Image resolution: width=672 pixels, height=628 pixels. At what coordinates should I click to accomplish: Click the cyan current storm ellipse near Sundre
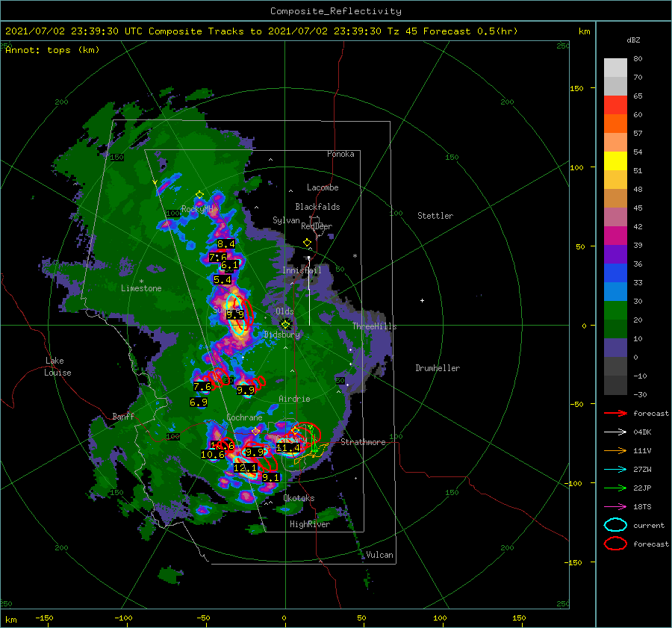236,314
